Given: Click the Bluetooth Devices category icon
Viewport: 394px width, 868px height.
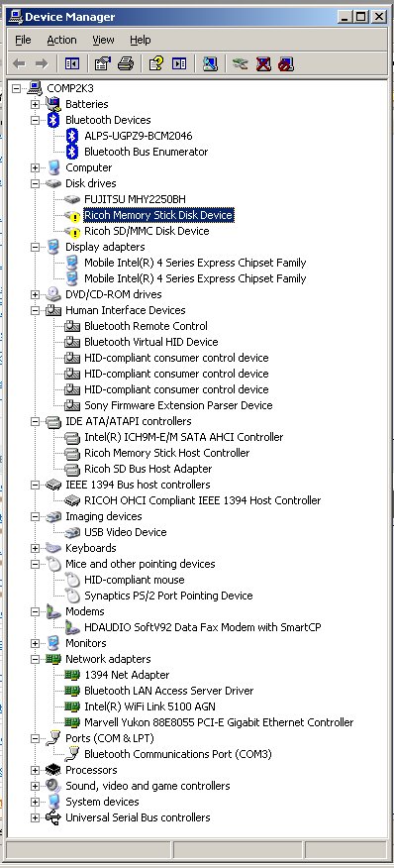Looking at the screenshot, I should click(53, 120).
